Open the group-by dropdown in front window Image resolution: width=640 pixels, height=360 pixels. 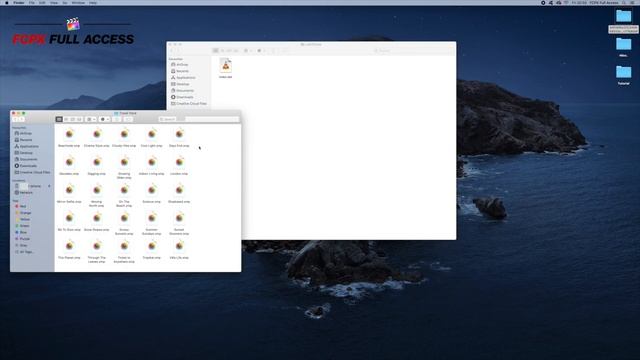(x=91, y=119)
